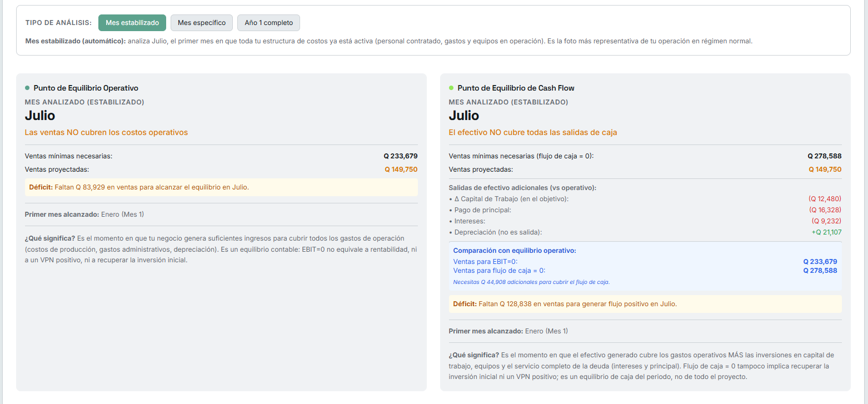Click Q 149,750 in the Cash Flow card
This screenshot has height=404, width=868.
(825, 169)
